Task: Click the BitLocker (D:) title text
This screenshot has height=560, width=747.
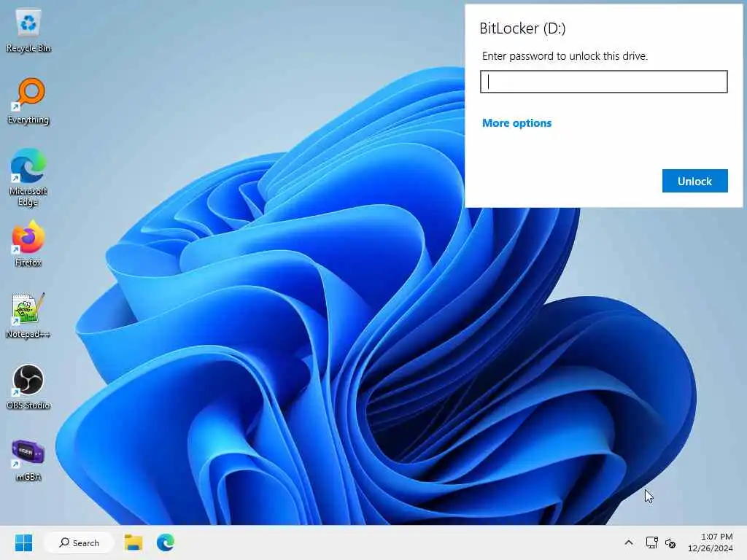Action: (x=522, y=28)
